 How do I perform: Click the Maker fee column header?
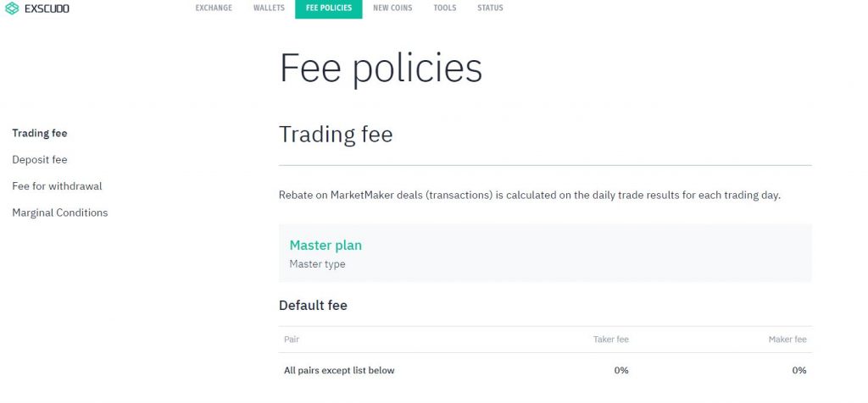(x=787, y=340)
